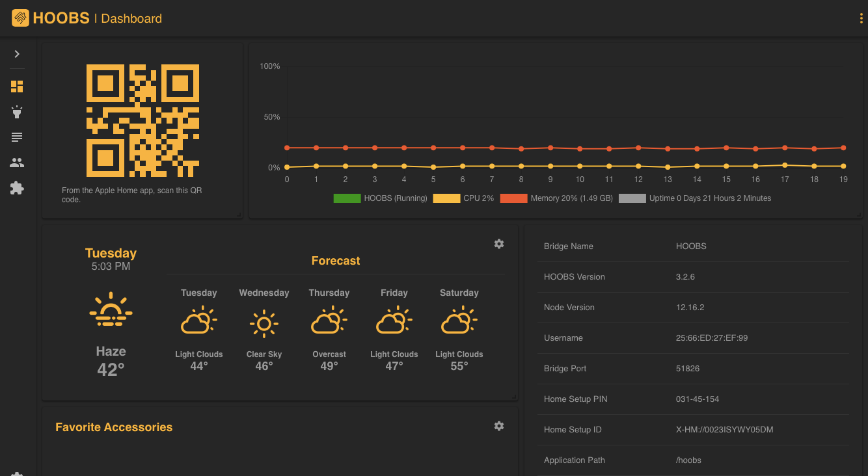Screen dimensions: 868x476
Task: Click the 42° current temperature
Action: 111,370
